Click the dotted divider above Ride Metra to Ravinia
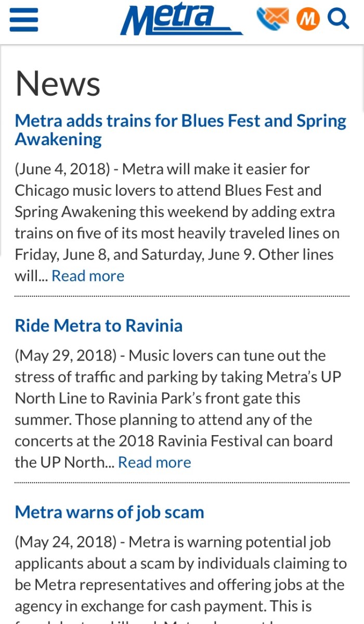The height and width of the screenshot is (624, 364). pyautogui.click(x=182, y=296)
